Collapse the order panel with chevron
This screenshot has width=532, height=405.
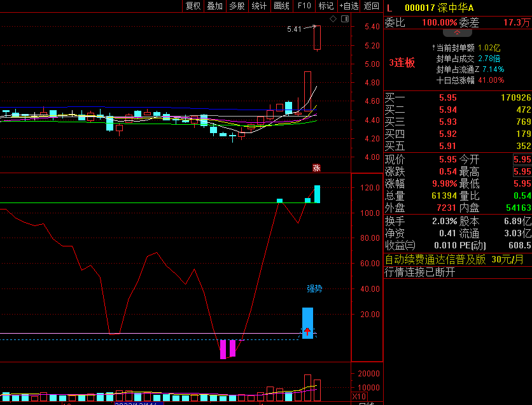pos(458,33)
